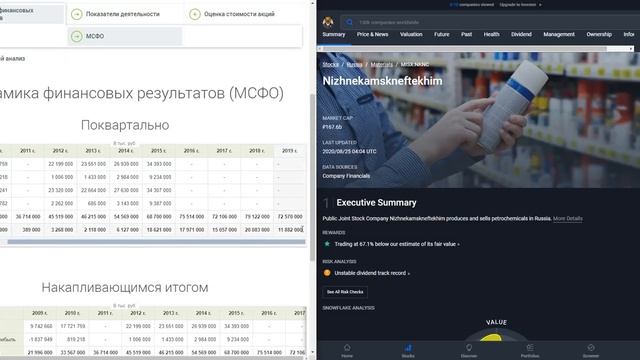Open the Screener icon in bottom navigation

pyautogui.click(x=591, y=350)
